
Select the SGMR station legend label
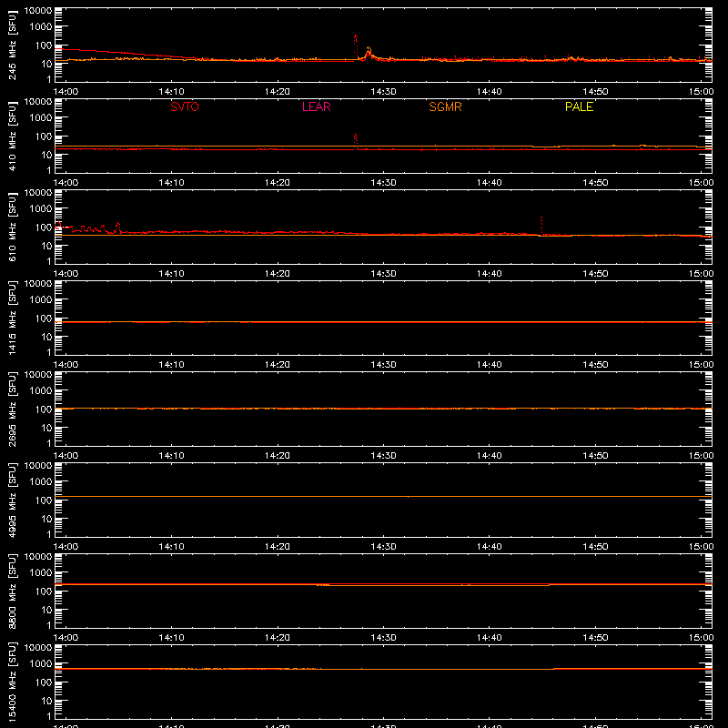coord(445,106)
